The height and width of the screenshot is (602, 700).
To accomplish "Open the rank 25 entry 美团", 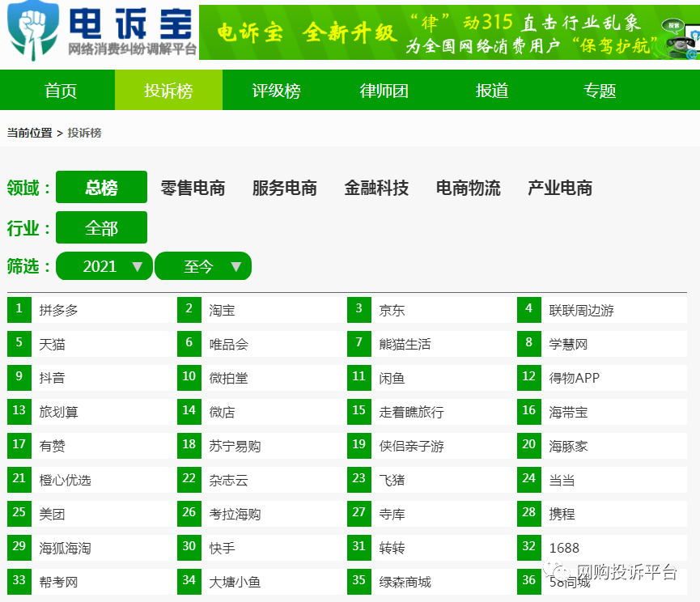I will click(x=52, y=514).
